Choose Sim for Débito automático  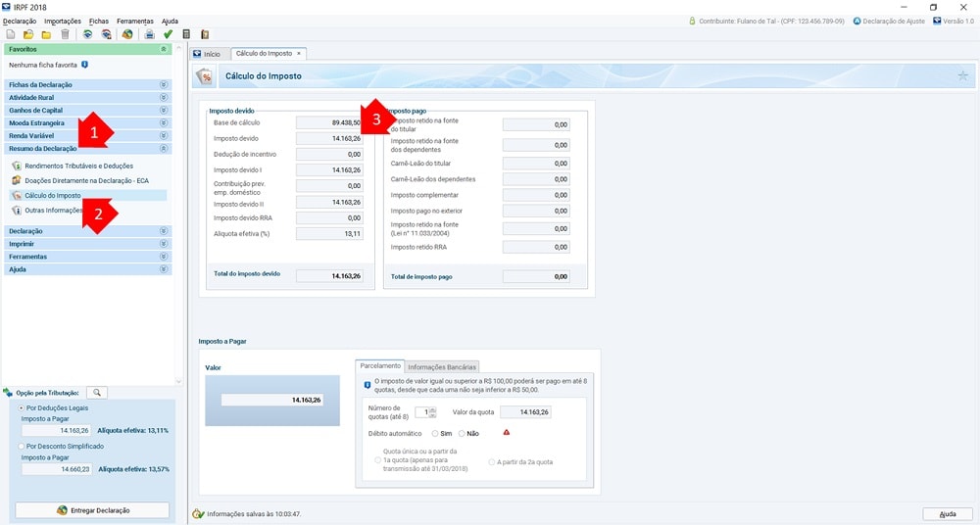point(434,433)
